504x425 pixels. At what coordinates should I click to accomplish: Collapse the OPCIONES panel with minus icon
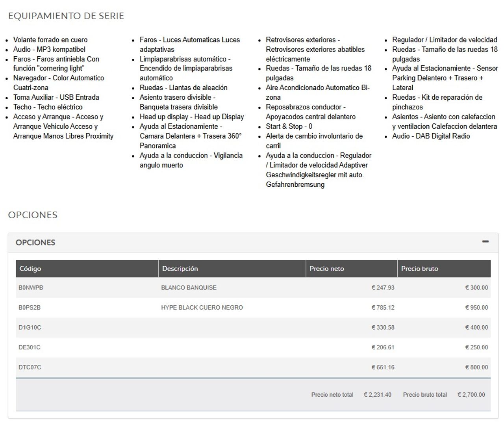[x=485, y=241]
